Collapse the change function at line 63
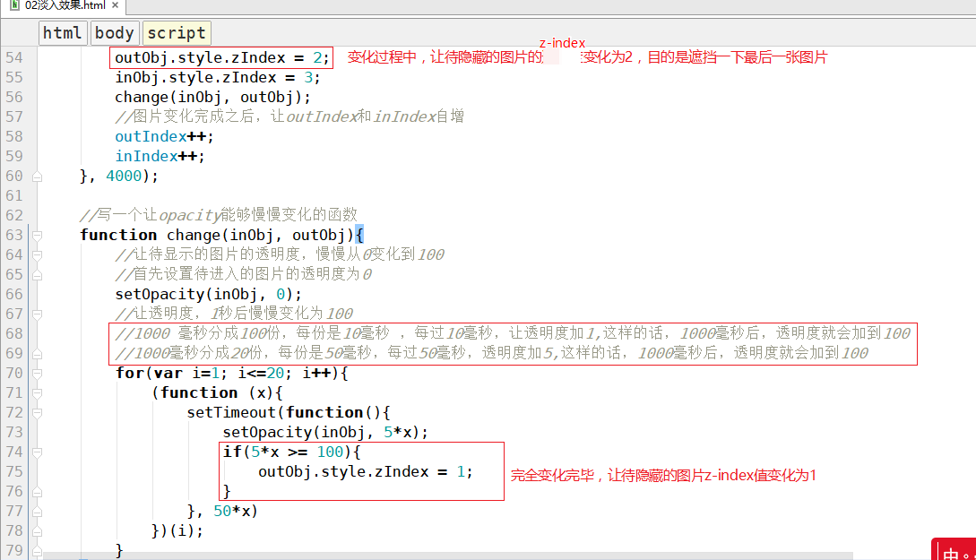976x560 pixels. coord(37,236)
